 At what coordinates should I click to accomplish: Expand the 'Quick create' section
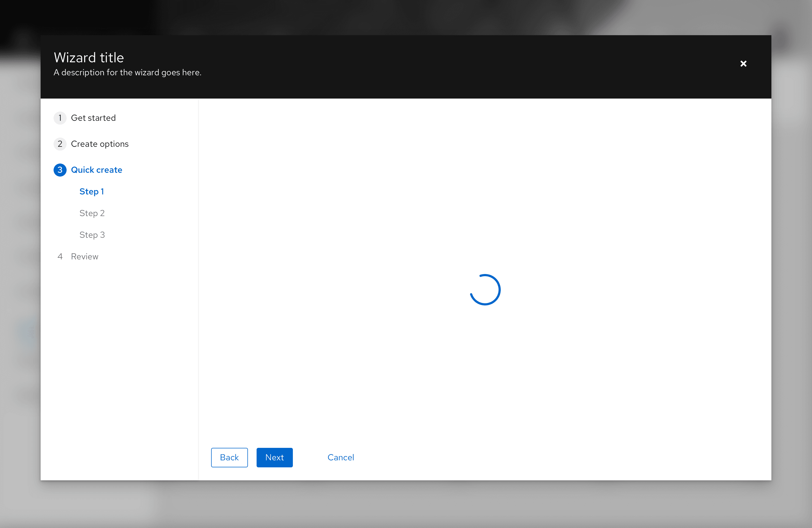(96, 170)
